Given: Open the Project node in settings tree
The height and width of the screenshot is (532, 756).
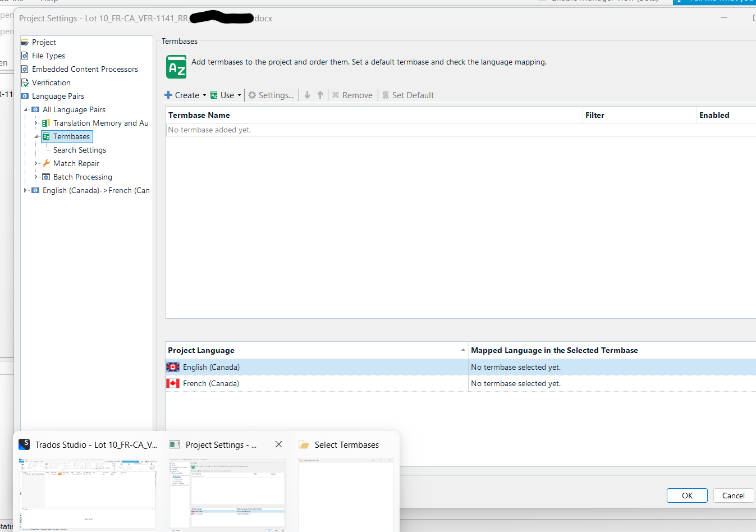Looking at the screenshot, I should (x=44, y=42).
